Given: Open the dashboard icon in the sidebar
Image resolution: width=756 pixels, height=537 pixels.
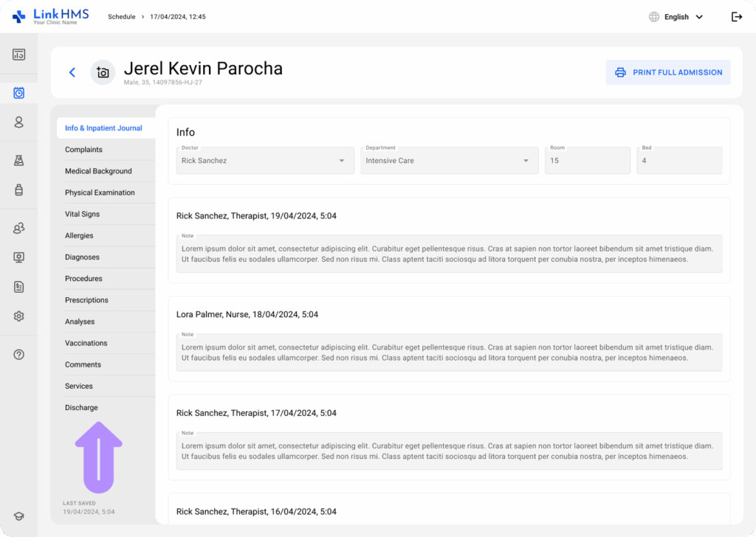Looking at the screenshot, I should coord(18,55).
